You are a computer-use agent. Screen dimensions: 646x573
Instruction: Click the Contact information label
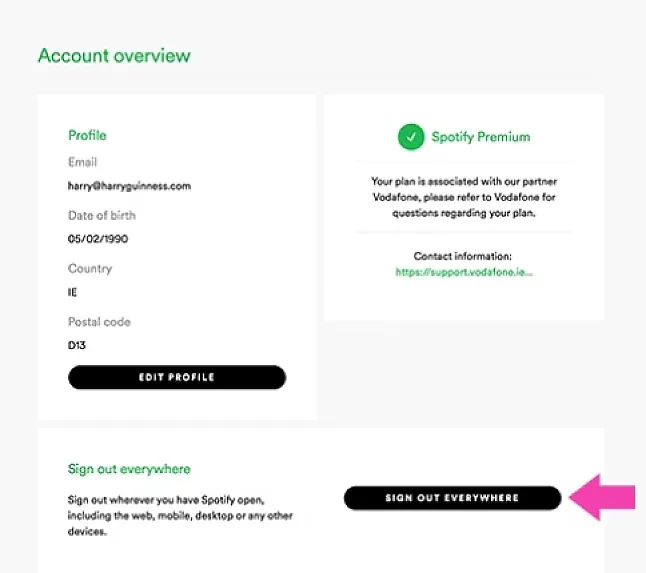463,256
